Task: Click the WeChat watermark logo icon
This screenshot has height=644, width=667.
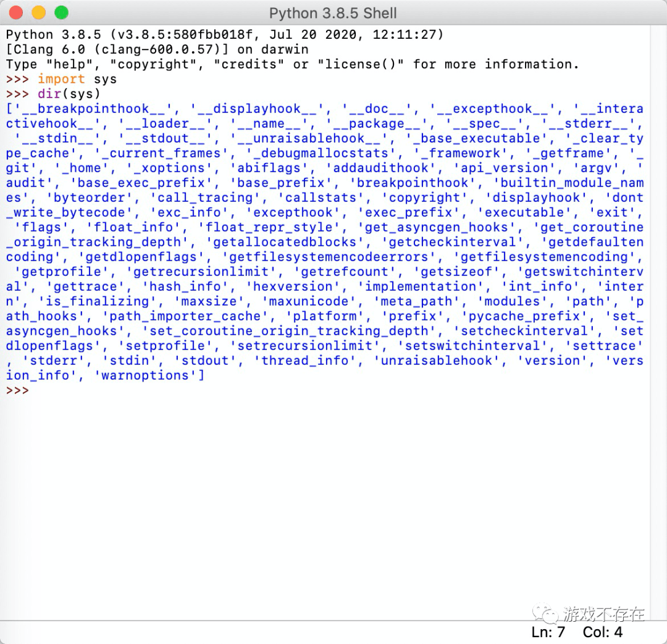Action: pyautogui.click(x=546, y=612)
